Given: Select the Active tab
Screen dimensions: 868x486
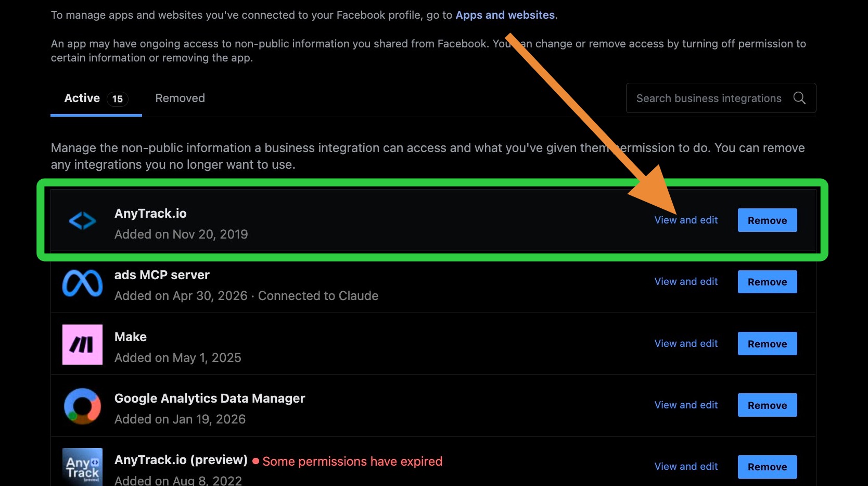Looking at the screenshot, I should (x=96, y=98).
